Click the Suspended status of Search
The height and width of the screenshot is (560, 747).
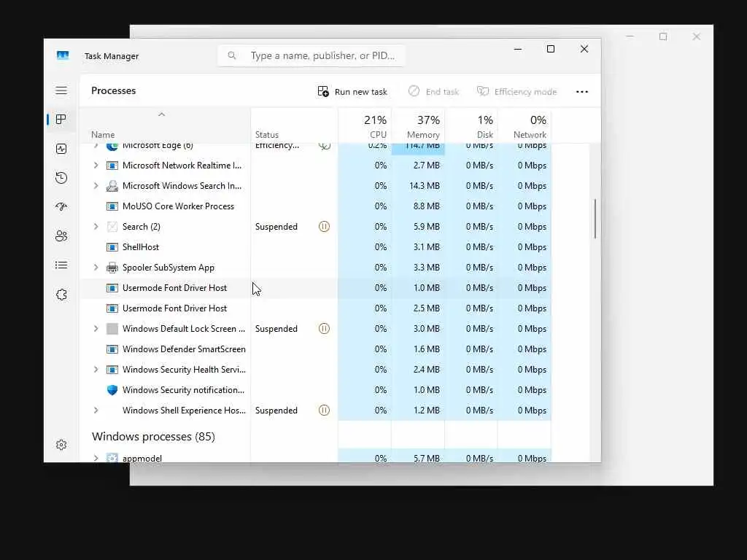(x=276, y=227)
